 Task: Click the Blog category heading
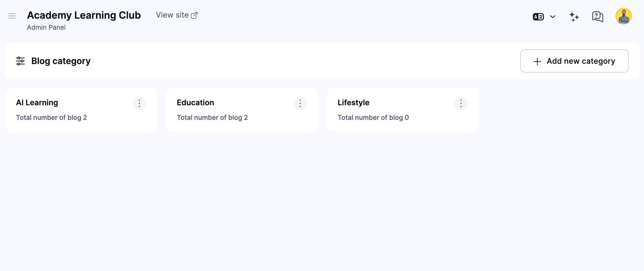tap(61, 61)
